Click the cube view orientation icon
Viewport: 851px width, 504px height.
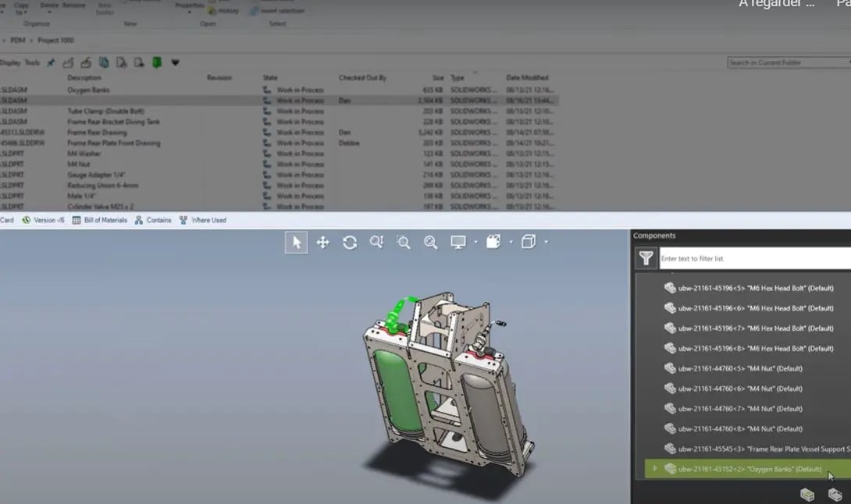tap(529, 242)
